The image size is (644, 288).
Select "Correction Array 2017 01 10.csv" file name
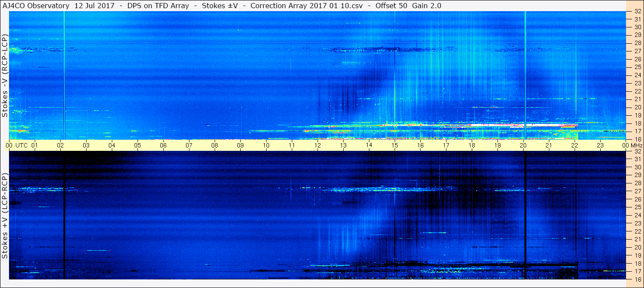click(x=307, y=6)
